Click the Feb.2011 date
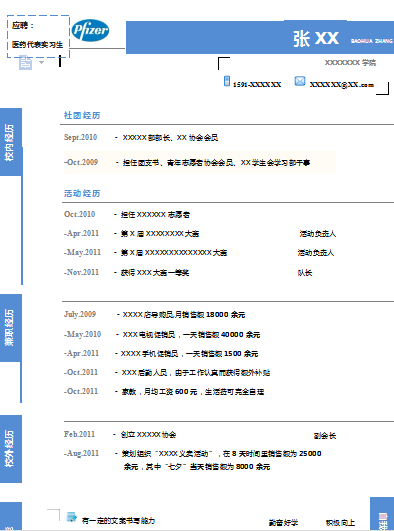The height and width of the screenshot is (531, 394). (x=79, y=434)
